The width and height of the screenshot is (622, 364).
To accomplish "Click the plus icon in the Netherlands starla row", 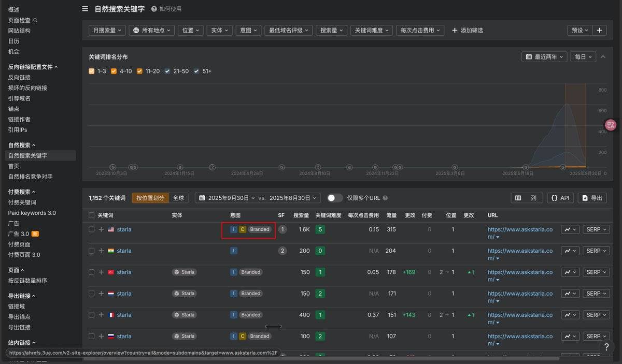I will tap(101, 294).
